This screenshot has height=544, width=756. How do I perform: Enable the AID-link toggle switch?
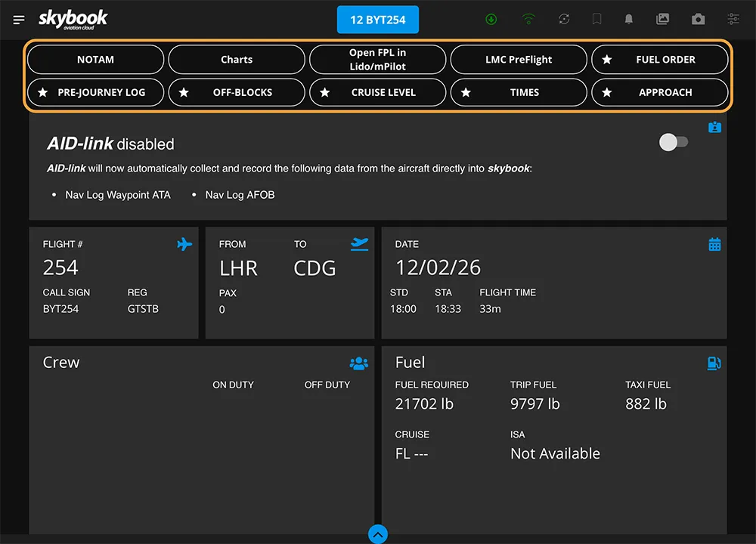click(x=673, y=143)
